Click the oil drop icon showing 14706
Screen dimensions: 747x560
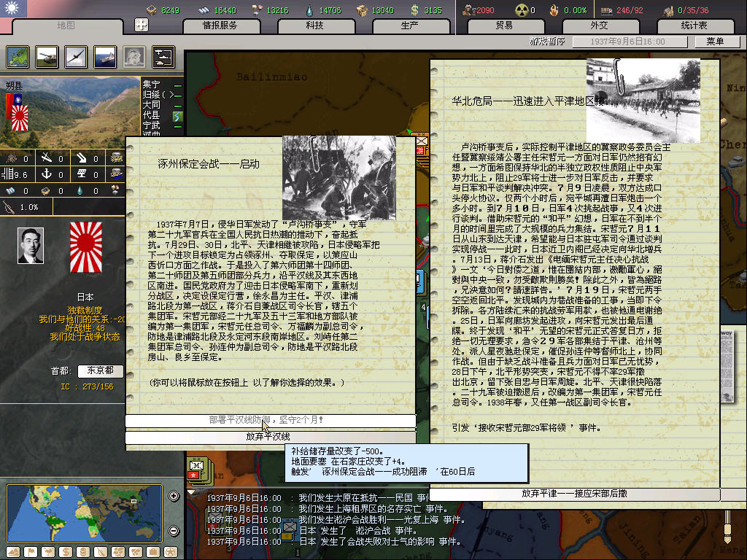tap(310, 10)
